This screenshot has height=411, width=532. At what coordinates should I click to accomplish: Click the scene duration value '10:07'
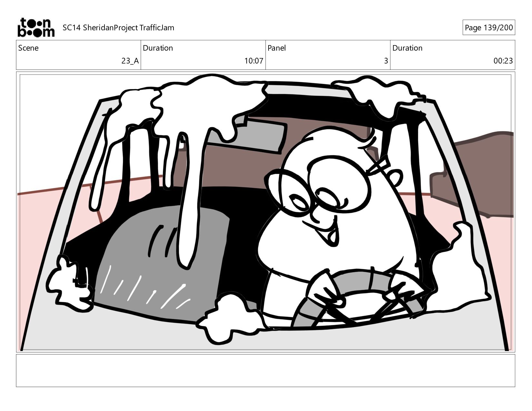click(x=254, y=61)
